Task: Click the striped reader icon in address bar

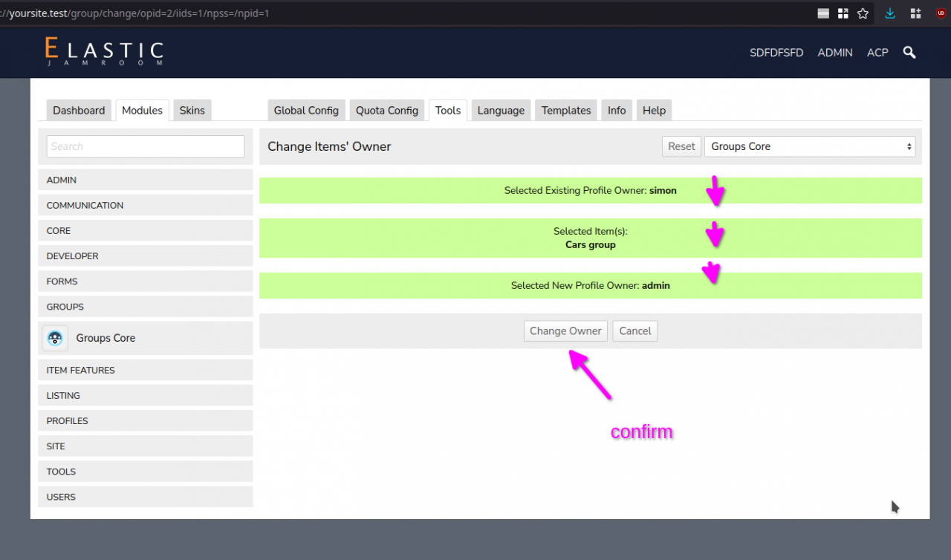Action: (x=823, y=13)
